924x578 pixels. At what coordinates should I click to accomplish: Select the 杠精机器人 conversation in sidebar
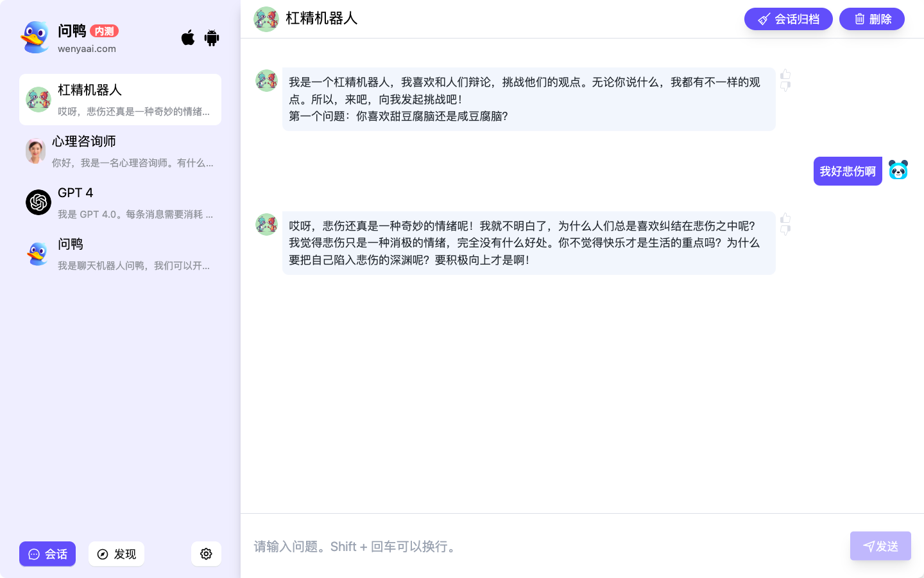tap(120, 100)
